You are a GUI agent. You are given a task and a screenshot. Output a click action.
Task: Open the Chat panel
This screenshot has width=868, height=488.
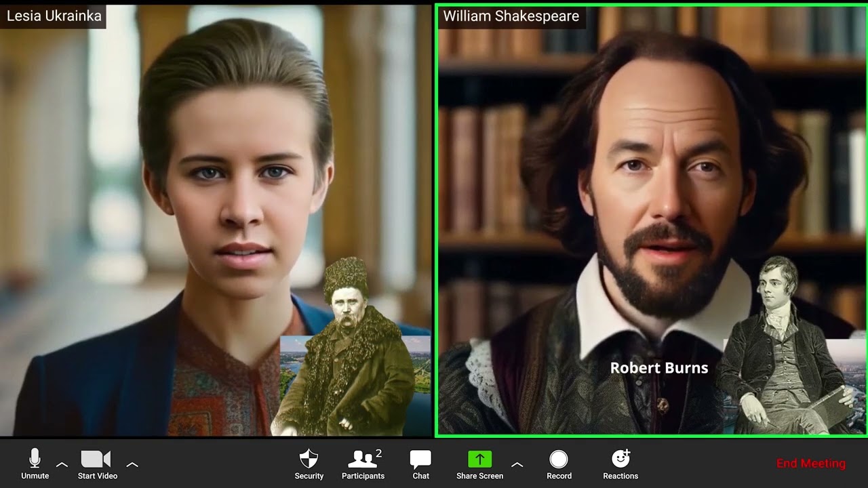point(420,464)
